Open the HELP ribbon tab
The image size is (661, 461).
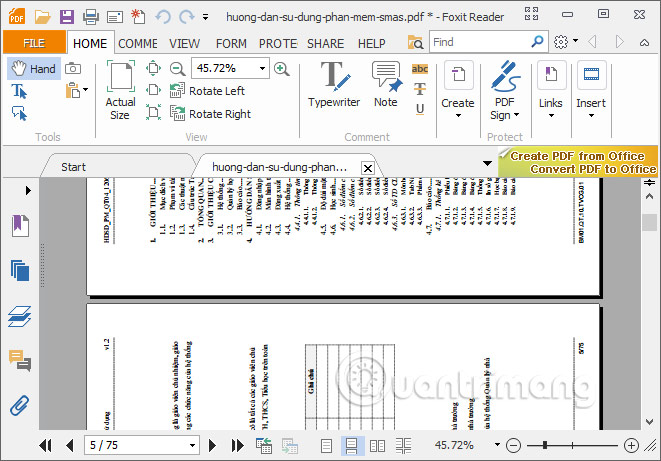(371, 43)
